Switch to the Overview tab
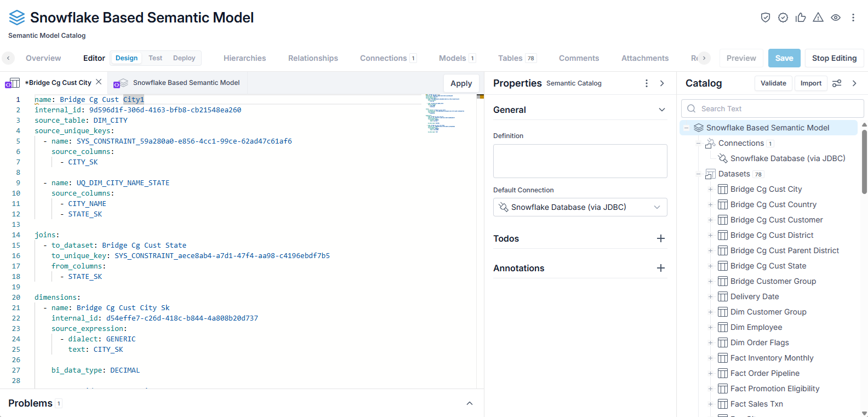The width and height of the screenshot is (868, 417). 43,58
